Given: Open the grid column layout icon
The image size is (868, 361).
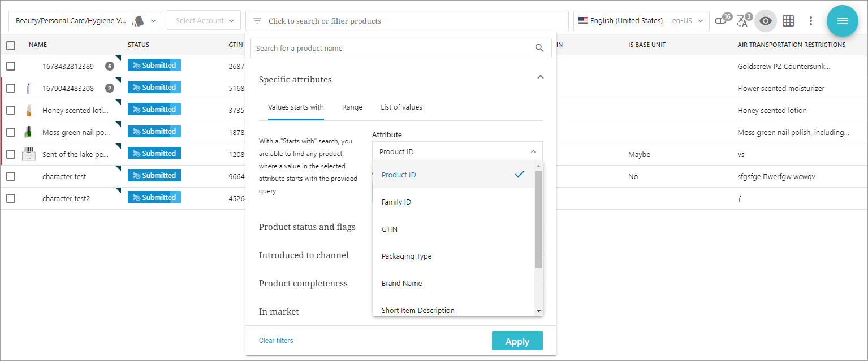Looking at the screenshot, I should (788, 21).
